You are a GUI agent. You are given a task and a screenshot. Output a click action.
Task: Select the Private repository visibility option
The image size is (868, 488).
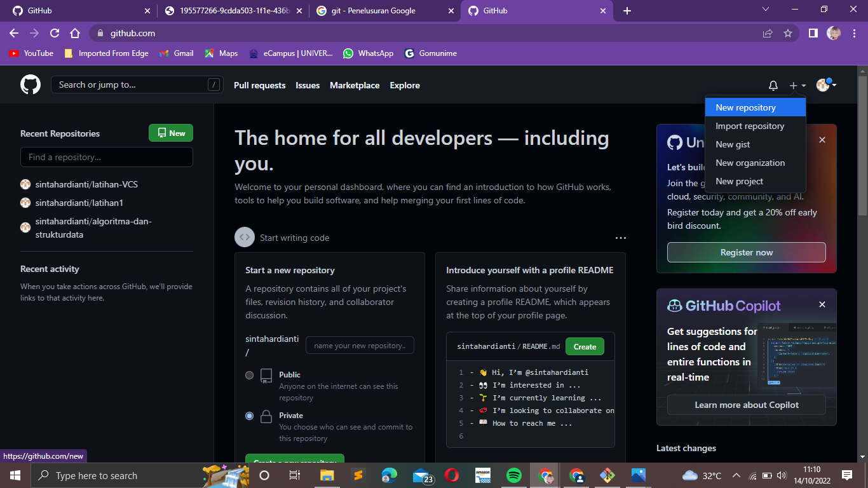coord(250,416)
